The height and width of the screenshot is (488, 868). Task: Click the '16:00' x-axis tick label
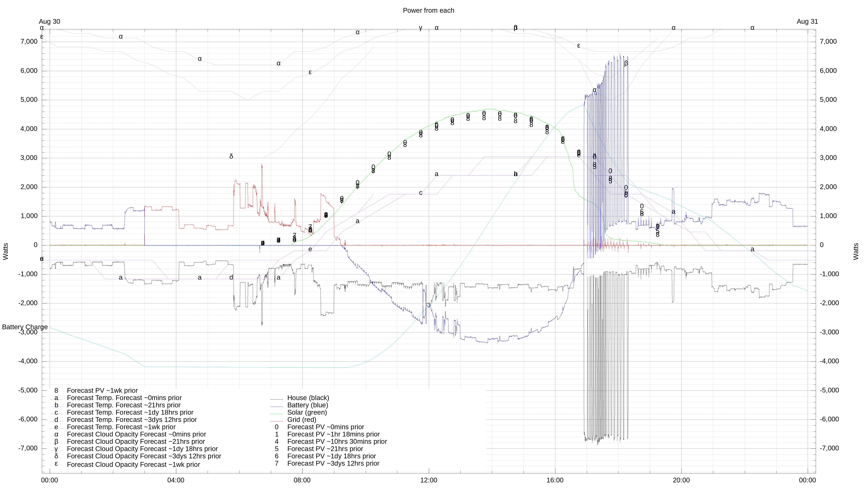point(555,480)
